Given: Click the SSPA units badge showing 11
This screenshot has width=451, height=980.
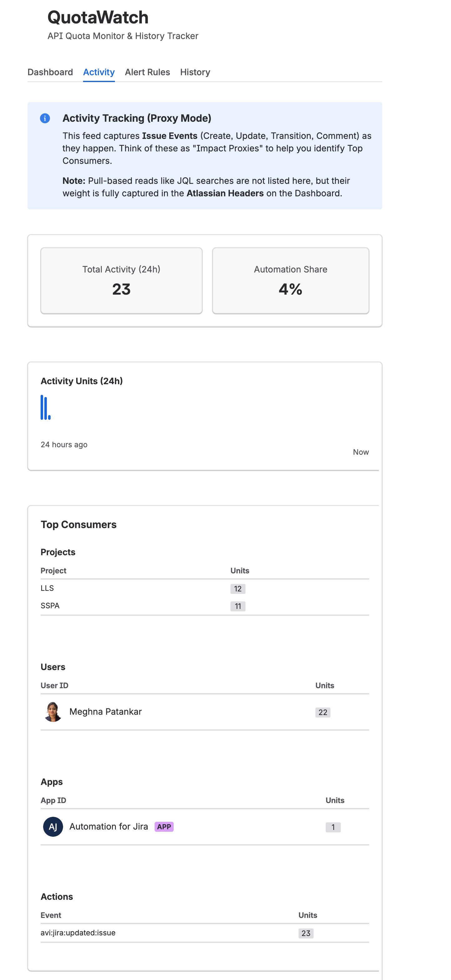Looking at the screenshot, I should point(237,606).
